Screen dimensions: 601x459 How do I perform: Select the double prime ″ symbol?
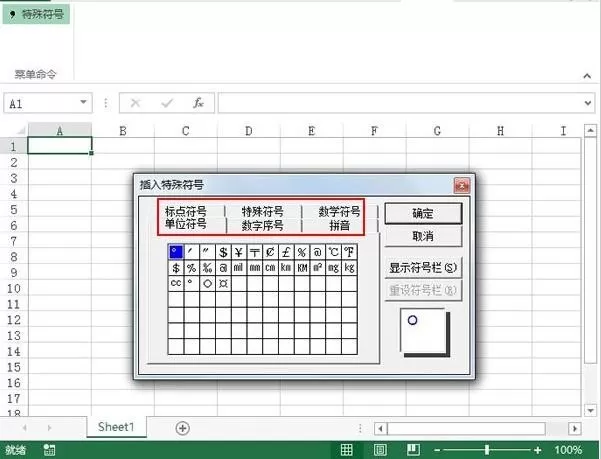(207, 252)
